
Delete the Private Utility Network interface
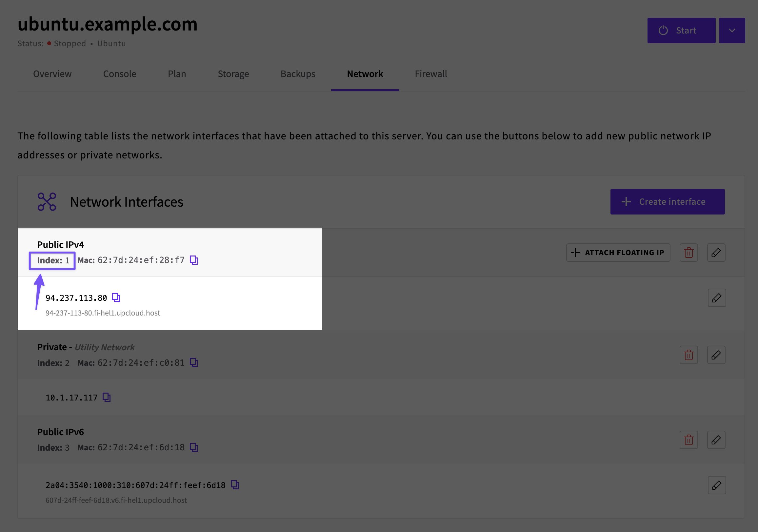point(689,355)
